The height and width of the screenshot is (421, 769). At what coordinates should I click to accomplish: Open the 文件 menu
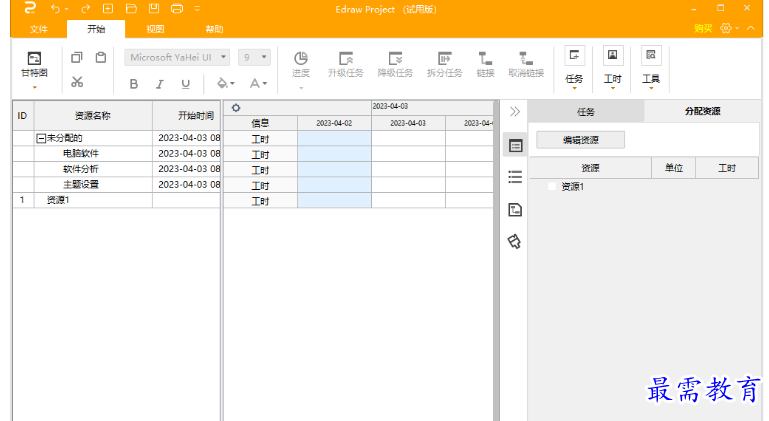point(39,29)
